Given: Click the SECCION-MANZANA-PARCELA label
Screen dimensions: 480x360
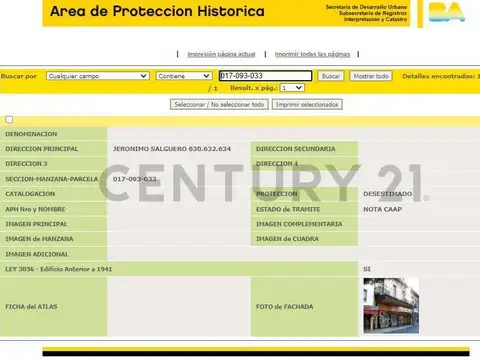Looking at the screenshot, I should click(x=52, y=179).
